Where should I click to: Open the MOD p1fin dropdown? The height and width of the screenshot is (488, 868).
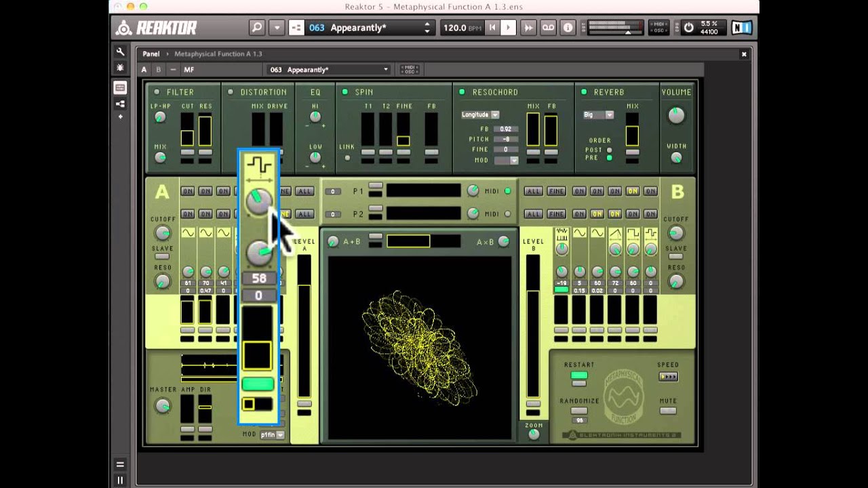[x=273, y=434]
